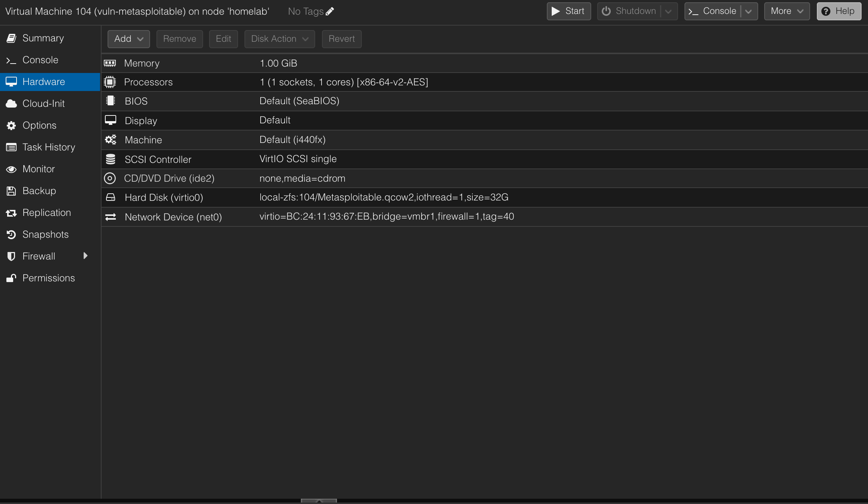
Task: Click the Edit hardware button
Action: [223, 39]
